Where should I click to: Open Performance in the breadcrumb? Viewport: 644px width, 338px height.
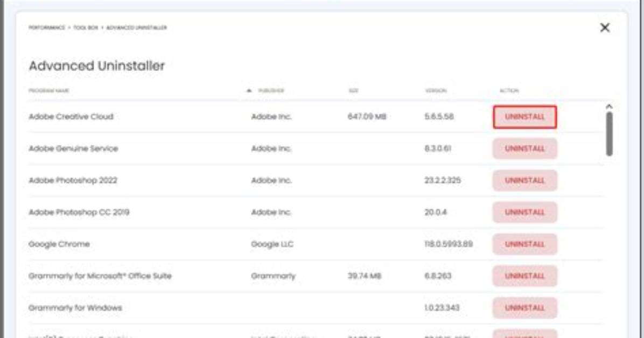46,27
